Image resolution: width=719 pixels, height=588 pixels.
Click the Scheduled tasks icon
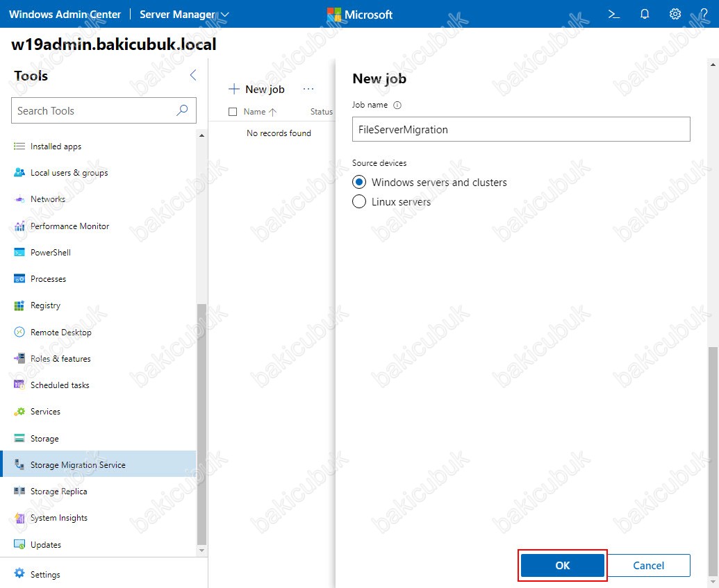(19, 385)
